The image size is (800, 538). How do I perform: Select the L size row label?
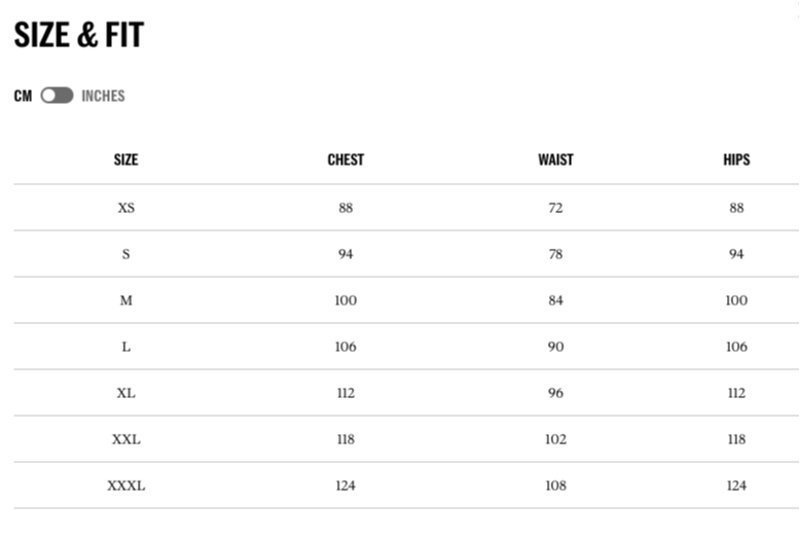tap(126, 347)
